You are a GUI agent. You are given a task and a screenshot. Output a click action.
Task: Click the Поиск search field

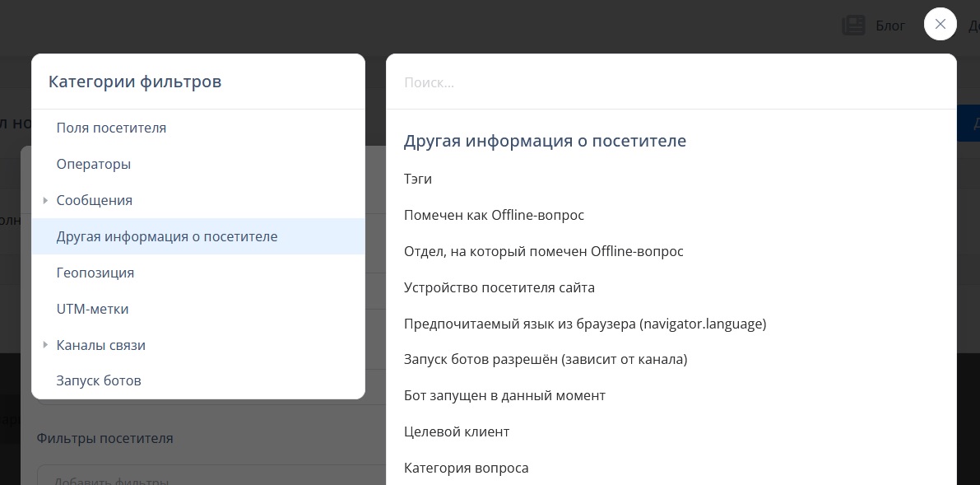coord(671,82)
